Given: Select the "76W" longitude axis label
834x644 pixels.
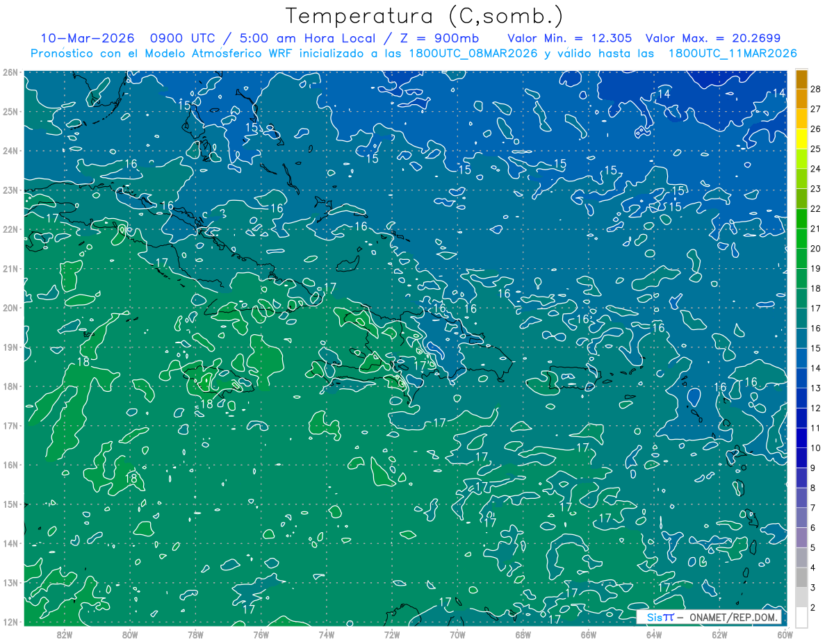Looking at the screenshot, I should 261,634.
